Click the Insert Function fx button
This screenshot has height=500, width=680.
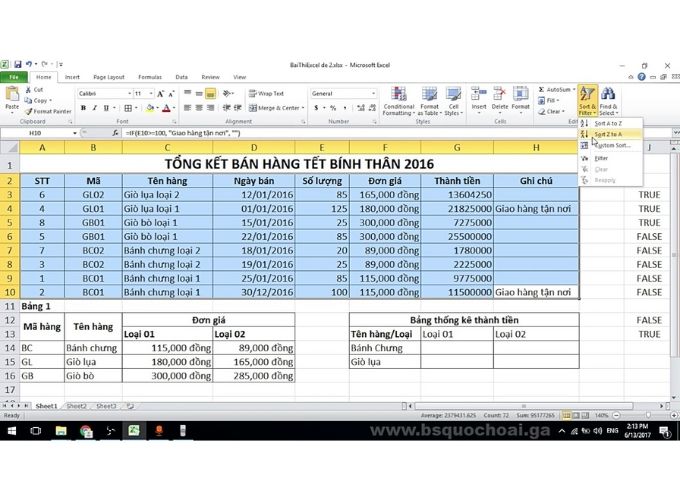tap(115, 133)
